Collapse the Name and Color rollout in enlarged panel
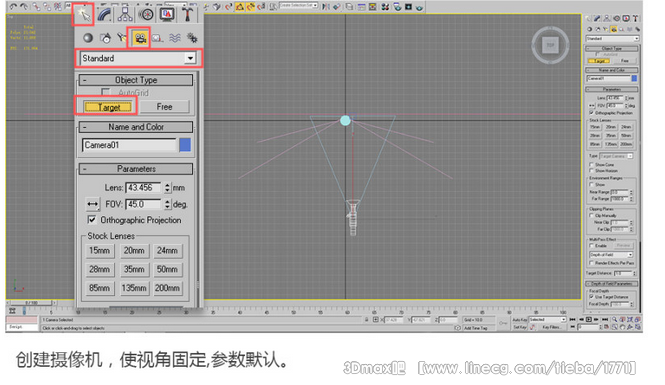The width and height of the screenshot is (665, 385). pyautogui.click(x=136, y=127)
